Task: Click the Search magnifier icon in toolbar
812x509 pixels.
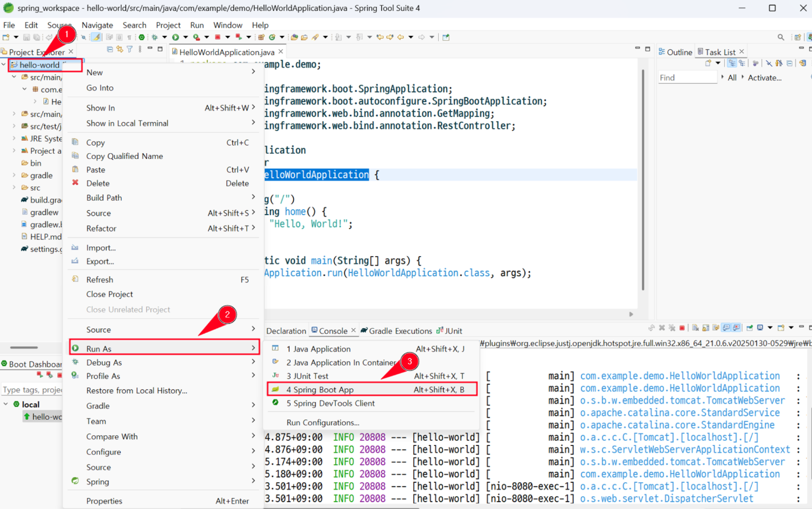Action: coord(781,37)
